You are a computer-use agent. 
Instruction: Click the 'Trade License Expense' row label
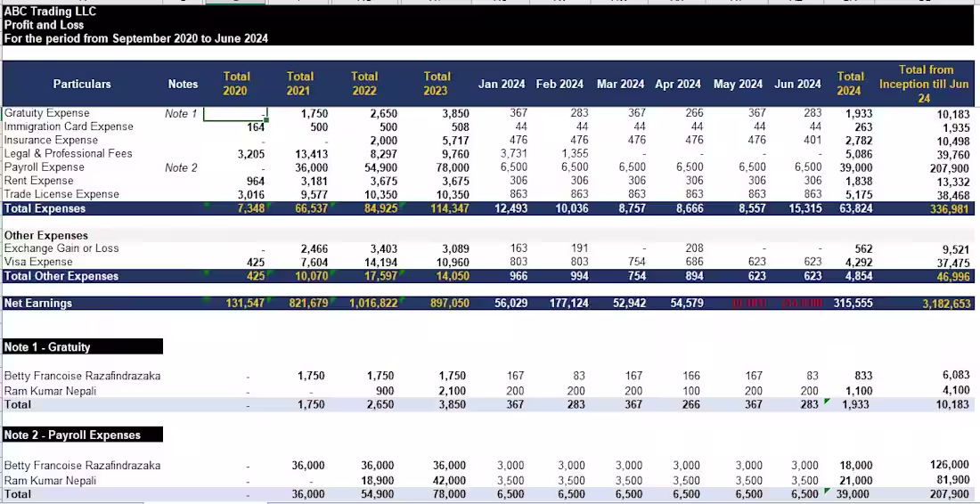point(61,193)
